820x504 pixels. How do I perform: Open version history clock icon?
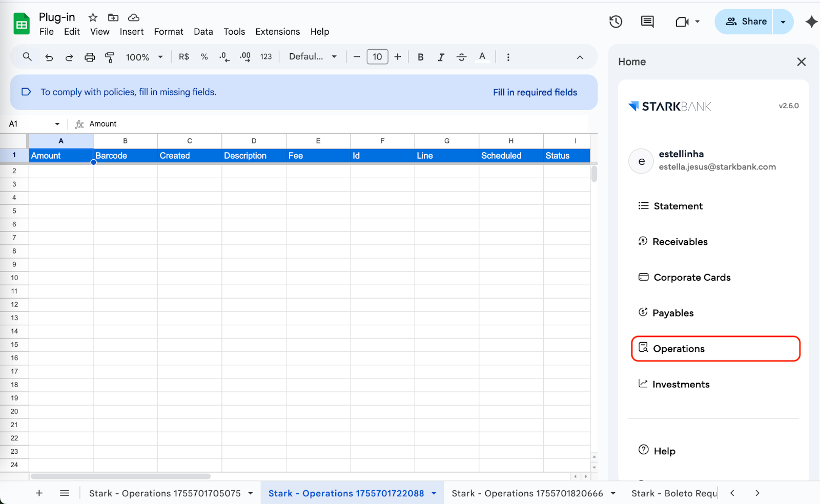(616, 22)
